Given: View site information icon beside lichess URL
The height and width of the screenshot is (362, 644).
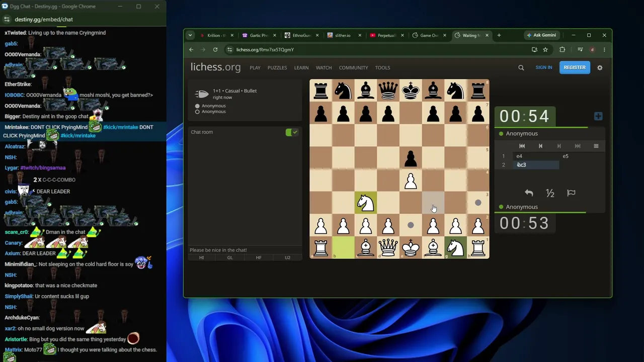Looking at the screenshot, I should tap(229, 50).
